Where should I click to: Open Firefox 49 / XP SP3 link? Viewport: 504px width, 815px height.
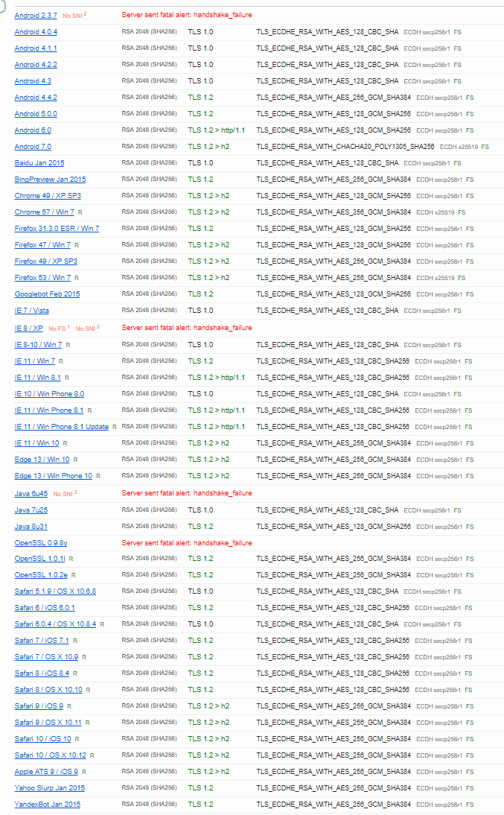[x=46, y=261]
